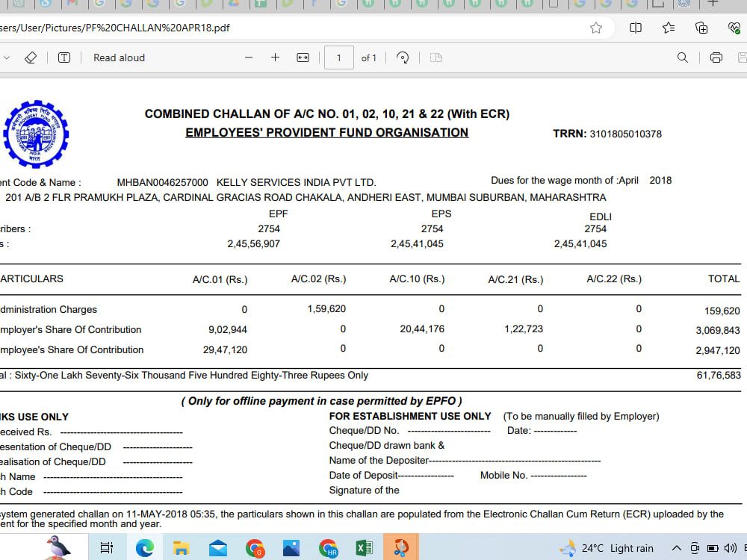Click the Employer's Share total 3,069,843
The width and height of the screenshot is (747, 560).
tap(717, 331)
